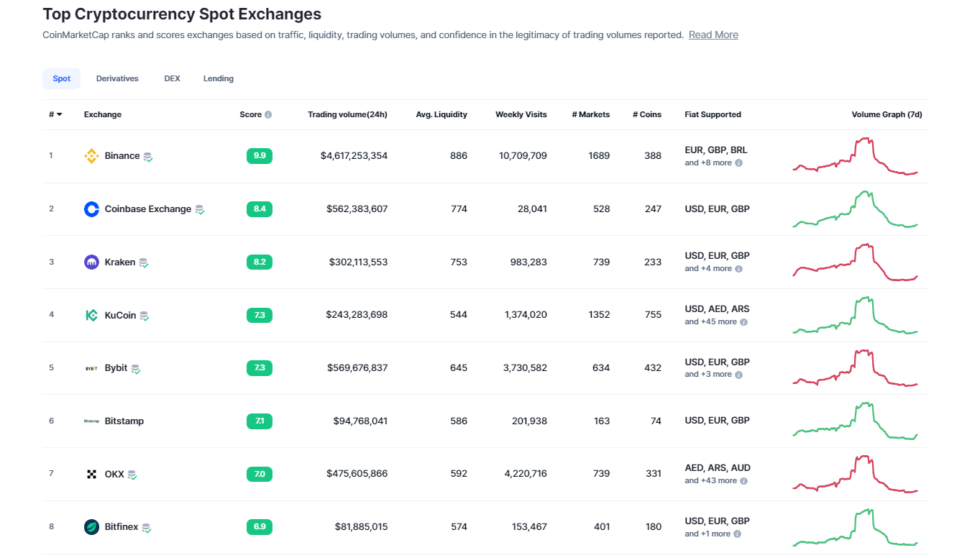The width and height of the screenshot is (980, 558).
Task: Click info icon next to Kraken +4 more
Action: (739, 269)
